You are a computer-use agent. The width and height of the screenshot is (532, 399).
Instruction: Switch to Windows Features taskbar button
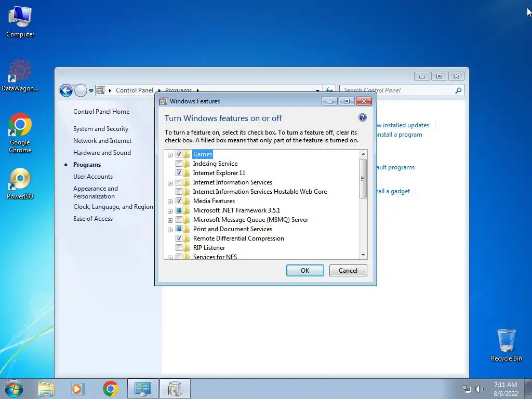point(175,389)
